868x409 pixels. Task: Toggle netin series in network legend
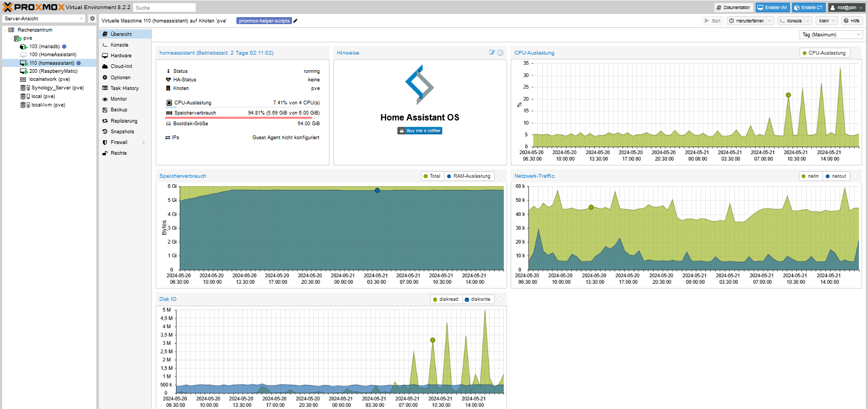pyautogui.click(x=810, y=176)
